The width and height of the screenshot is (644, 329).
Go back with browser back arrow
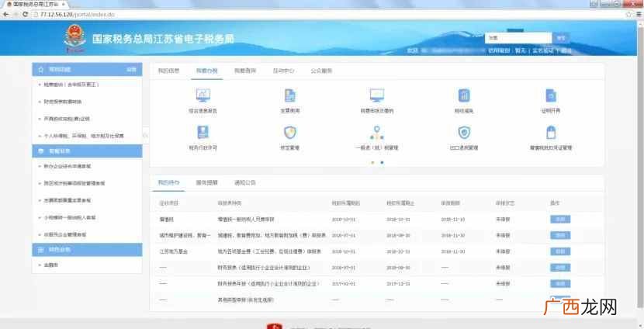coord(5,15)
